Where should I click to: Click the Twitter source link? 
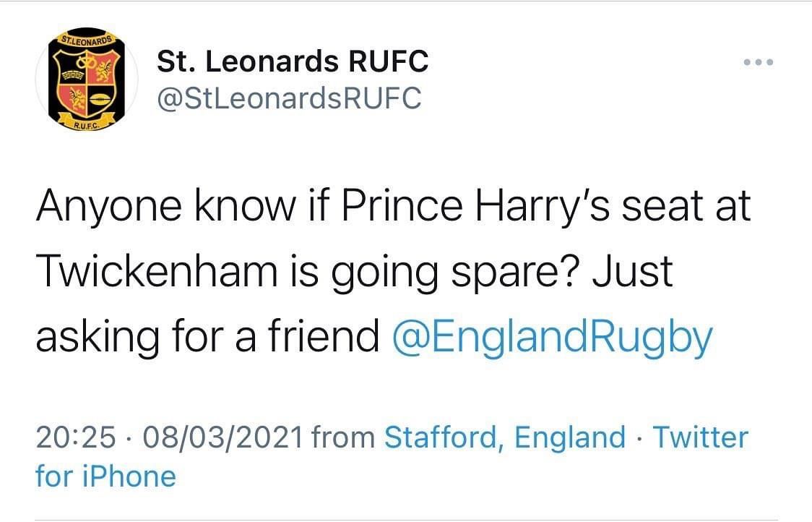click(700, 437)
